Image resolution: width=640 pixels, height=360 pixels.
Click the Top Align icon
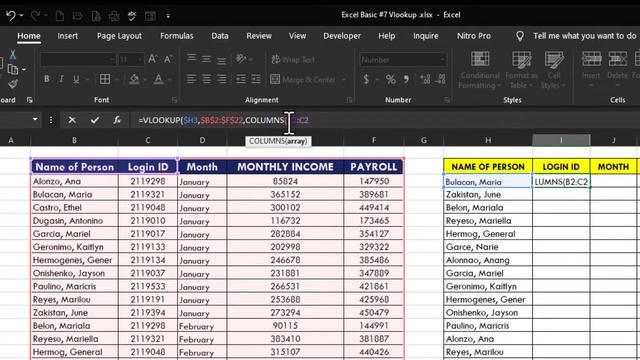click(191, 59)
